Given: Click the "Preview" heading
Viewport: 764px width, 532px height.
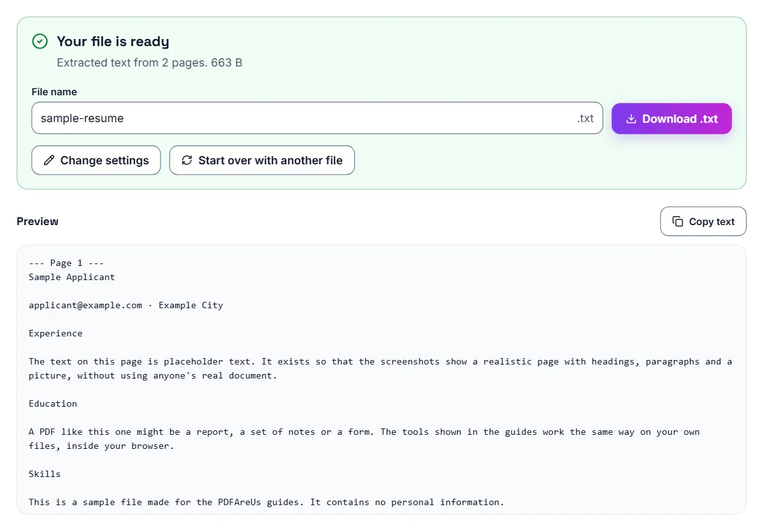Looking at the screenshot, I should pos(38,222).
